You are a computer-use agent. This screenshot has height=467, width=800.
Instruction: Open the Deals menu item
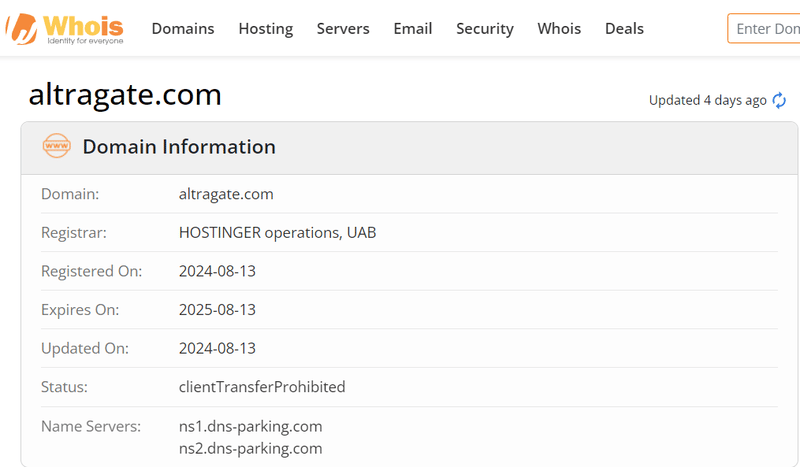624,29
